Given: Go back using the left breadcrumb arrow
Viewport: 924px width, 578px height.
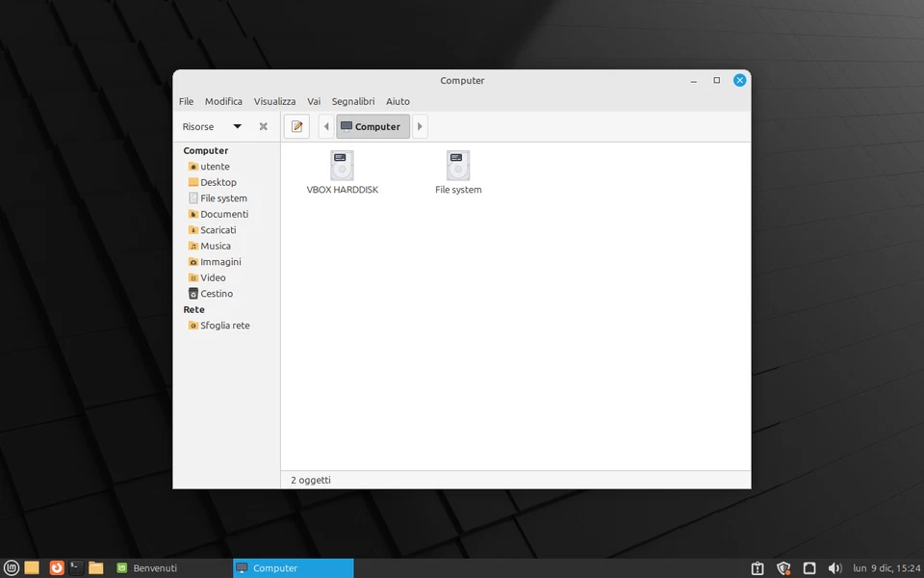Looking at the screenshot, I should [325, 126].
